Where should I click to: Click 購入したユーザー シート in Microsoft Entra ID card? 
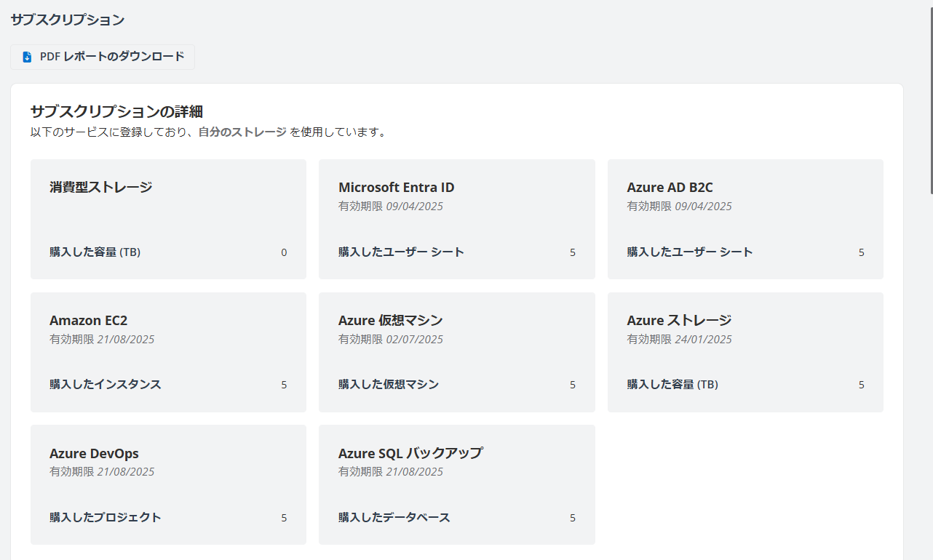[x=402, y=252]
